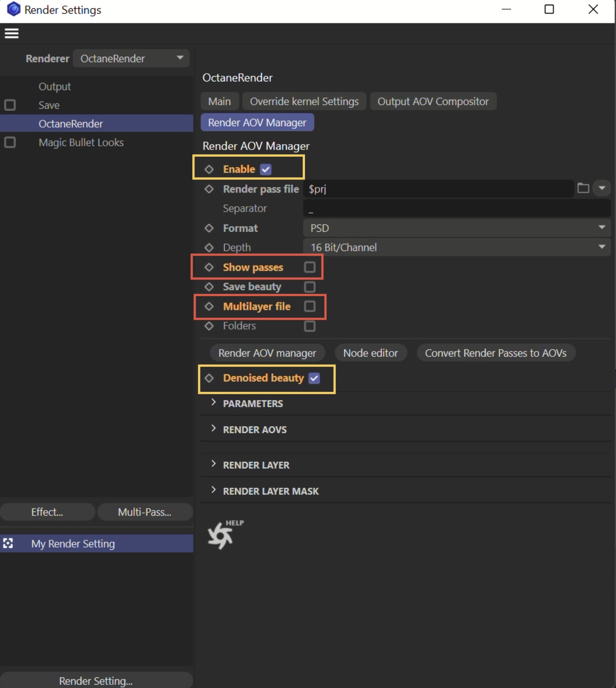Click the keyframe diamond beside Multilayer file
616x688 pixels.
209,306
